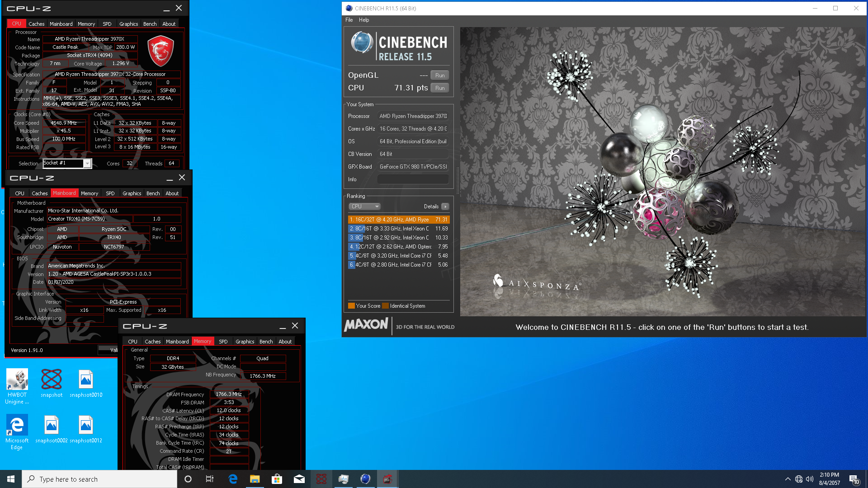Open Microsoft Store from taskbar
868x488 pixels.
tap(277, 479)
